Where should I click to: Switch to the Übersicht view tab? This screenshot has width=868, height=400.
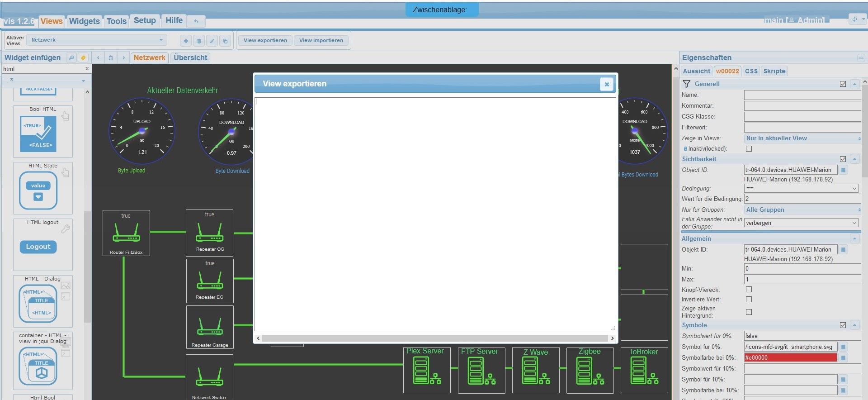tap(190, 58)
